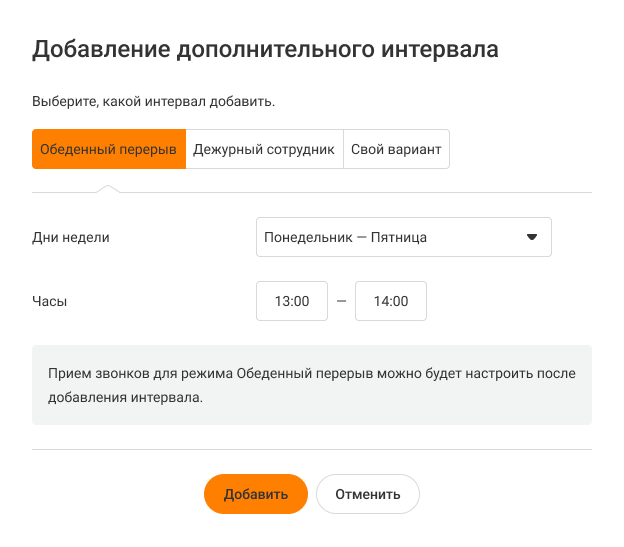Click the words добавления интервала in the info note
The image size is (624, 547).
(x=125, y=397)
